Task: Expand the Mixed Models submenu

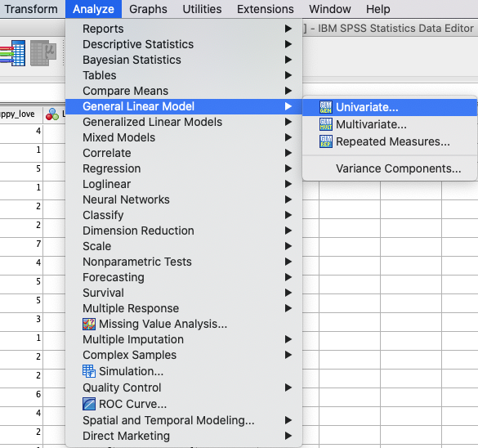Action: tap(184, 137)
